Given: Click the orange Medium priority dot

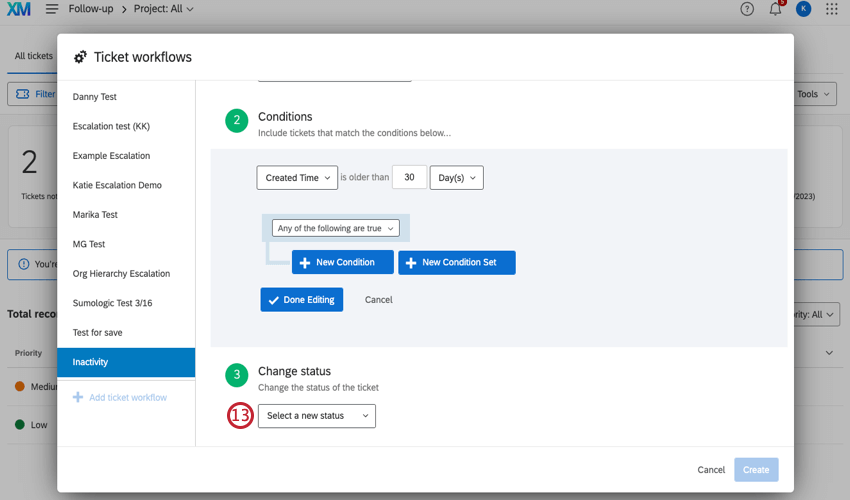Looking at the screenshot, I should click(20, 387).
